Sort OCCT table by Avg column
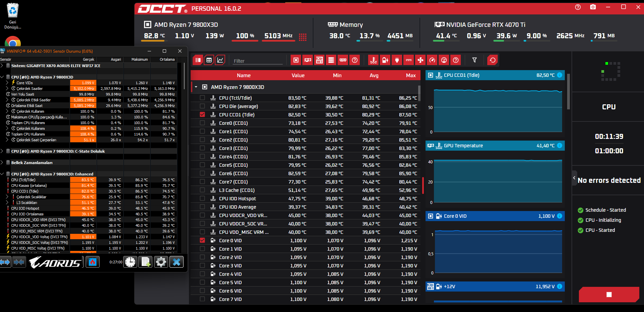 pos(374,75)
